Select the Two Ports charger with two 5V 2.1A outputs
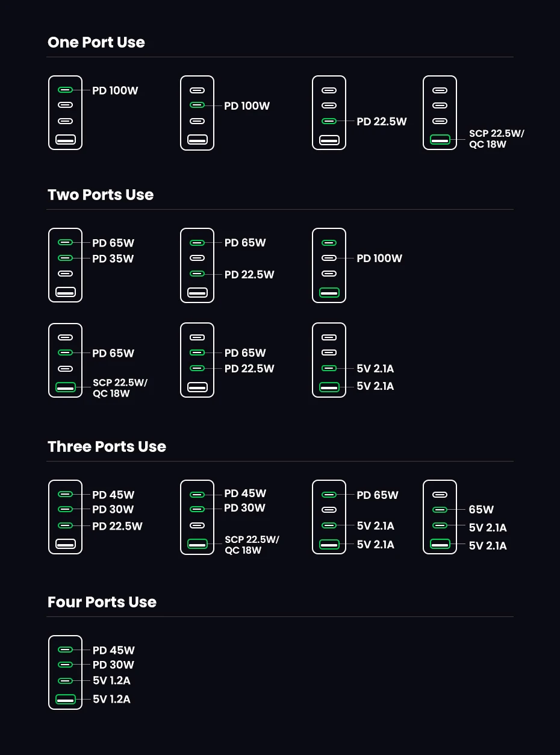This screenshot has width=560, height=755. coord(329,360)
